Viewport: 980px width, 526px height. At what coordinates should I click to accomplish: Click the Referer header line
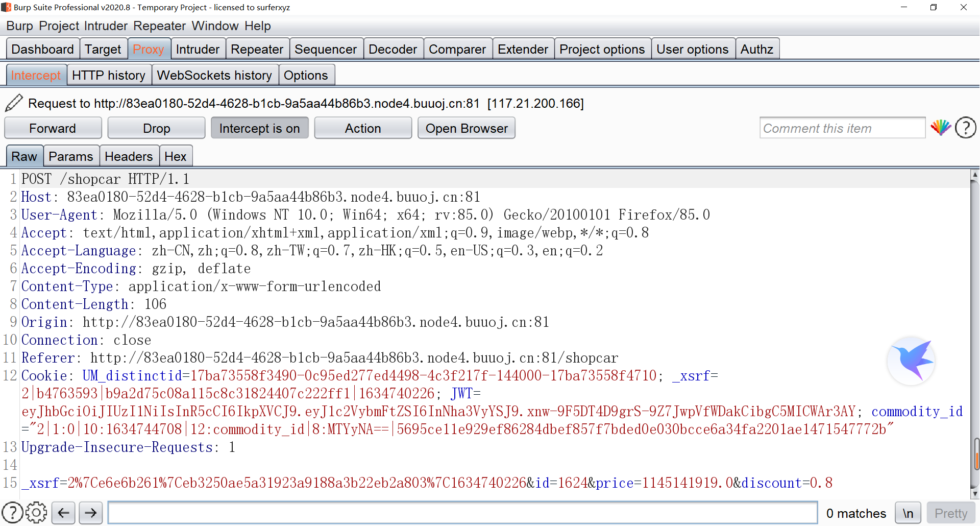320,358
